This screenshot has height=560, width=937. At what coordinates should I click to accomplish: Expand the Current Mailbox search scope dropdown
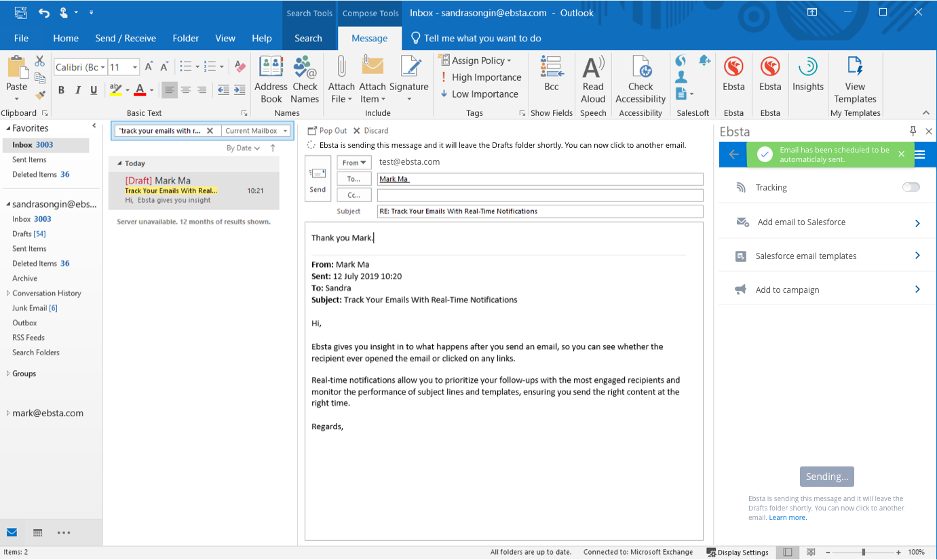pyautogui.click(x=256, y=131)
